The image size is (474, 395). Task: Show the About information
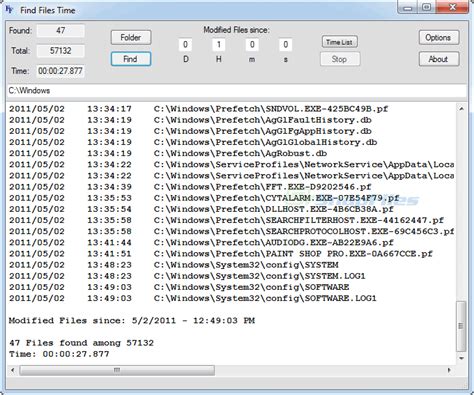pos(439,59)
